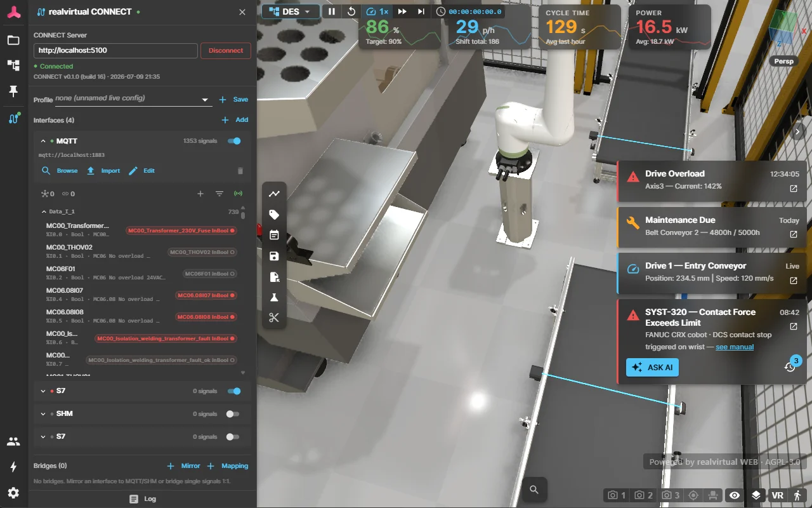
Task: Click the pin icon in left sidebar
Action: click(x=13, y=91)
